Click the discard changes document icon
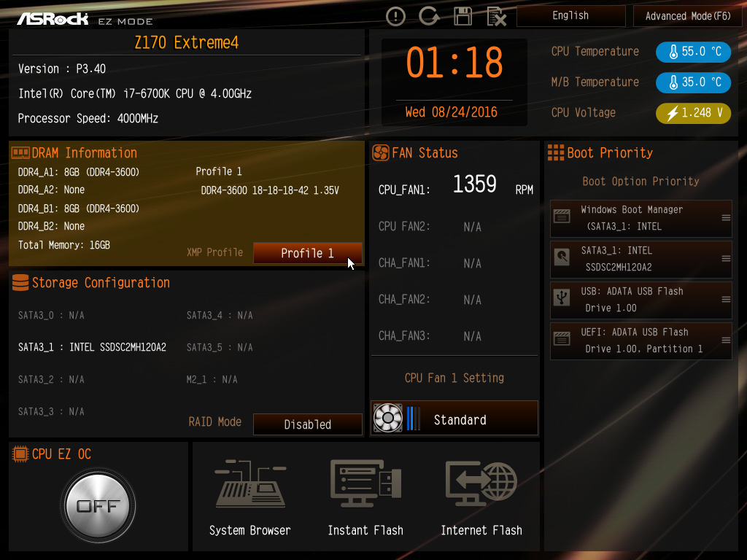Image resolution: width=747 pixels, height=560 pixels. 496,17
